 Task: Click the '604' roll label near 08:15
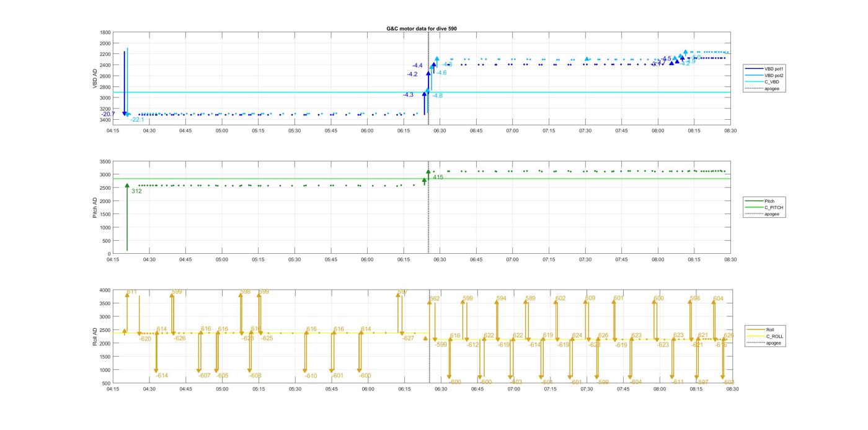click(718, 298)
